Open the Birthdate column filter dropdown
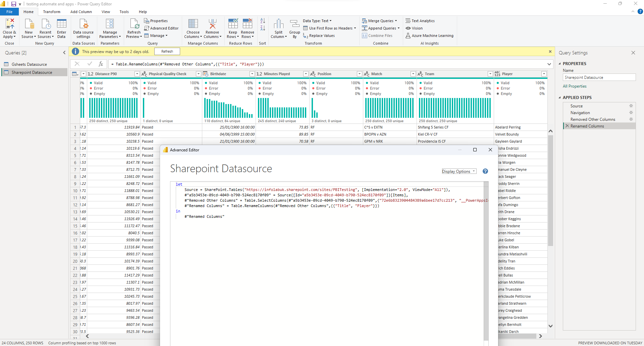The image size is (644, 346). pos(252,74)
